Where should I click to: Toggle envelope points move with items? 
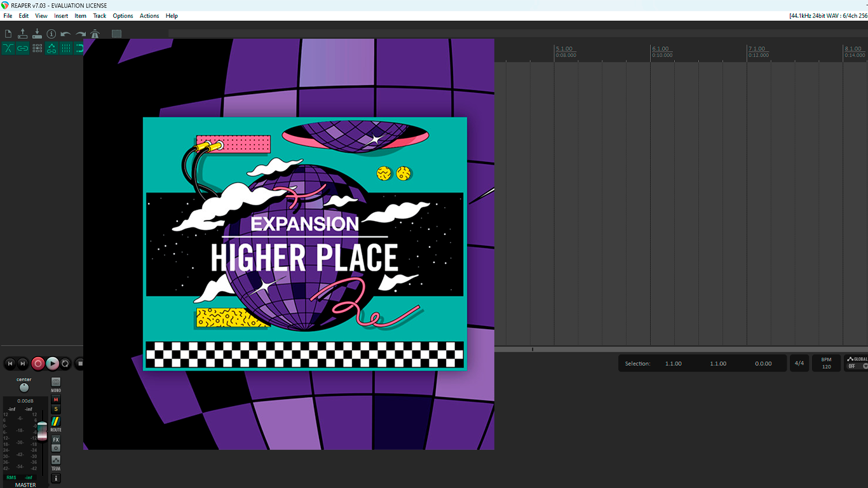point(51,48)
